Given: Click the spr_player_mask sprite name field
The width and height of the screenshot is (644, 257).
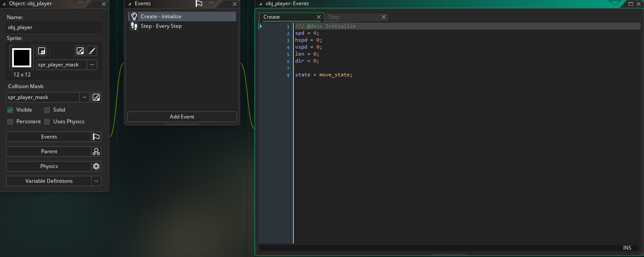Looking at the screenshot, I should pos(62,65).
